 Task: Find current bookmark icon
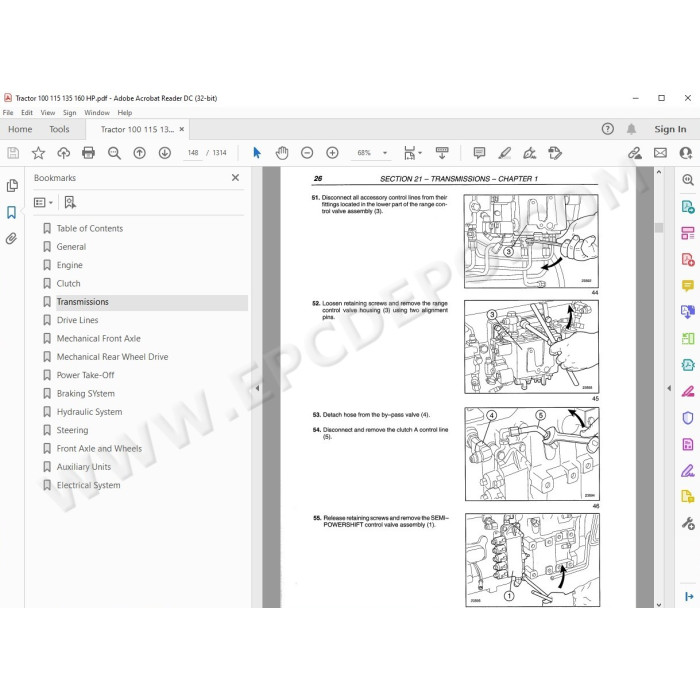(70, 202)
